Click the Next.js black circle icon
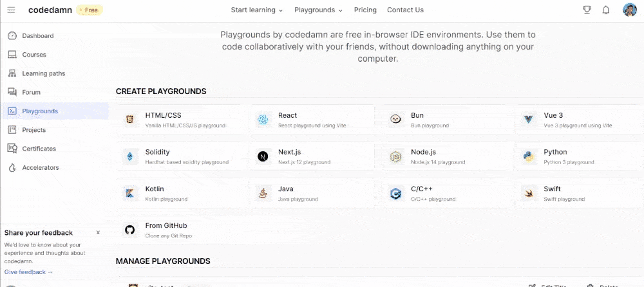 tap(263, 156)
